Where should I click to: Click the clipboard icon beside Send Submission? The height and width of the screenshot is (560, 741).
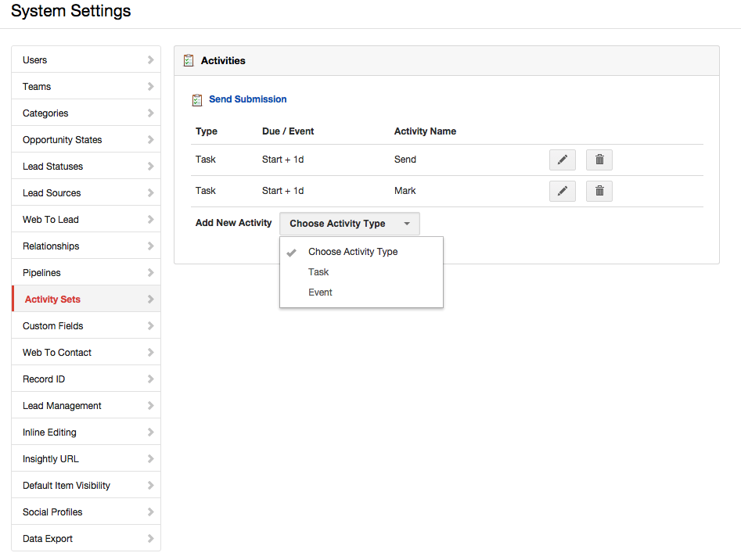click(x=197, y=100)
